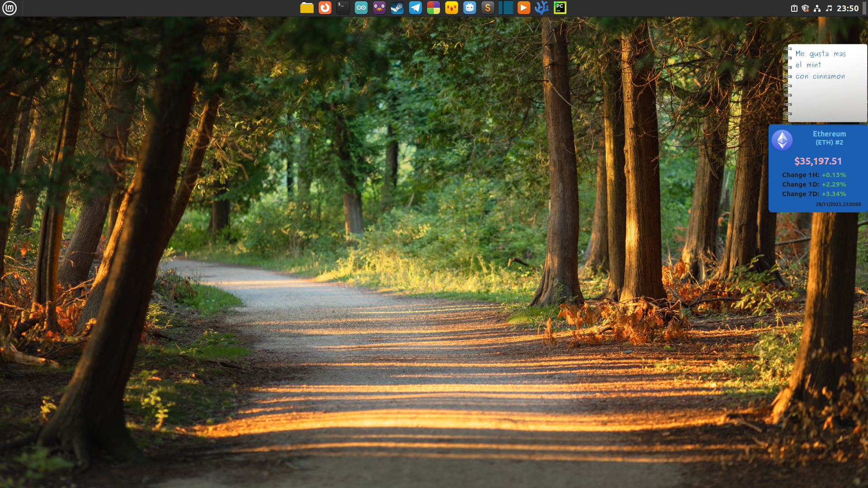This screenshot has width=868, height=488.
Task: Open the calendar from the 23:50 clock
Action: coord(847,8)
